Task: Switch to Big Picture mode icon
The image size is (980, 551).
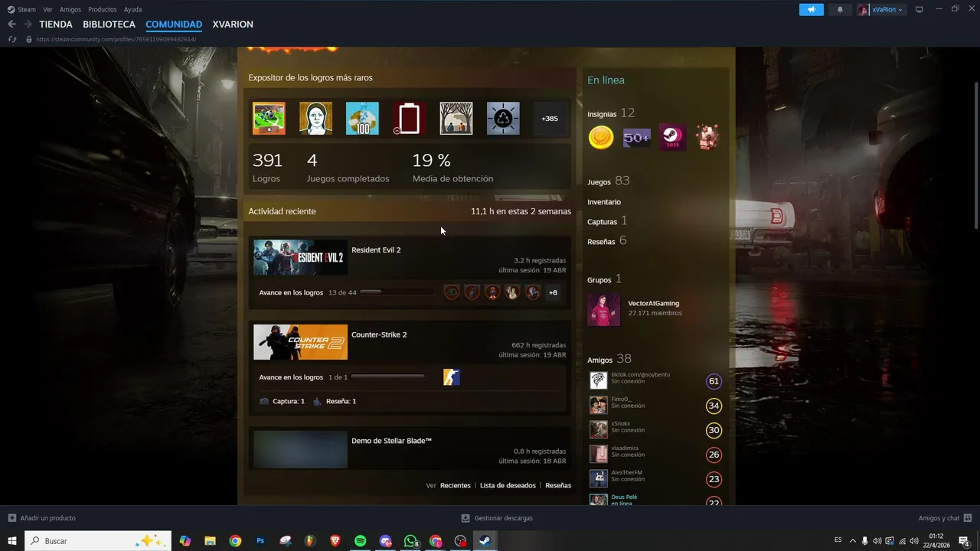Action: coord(920,9)
